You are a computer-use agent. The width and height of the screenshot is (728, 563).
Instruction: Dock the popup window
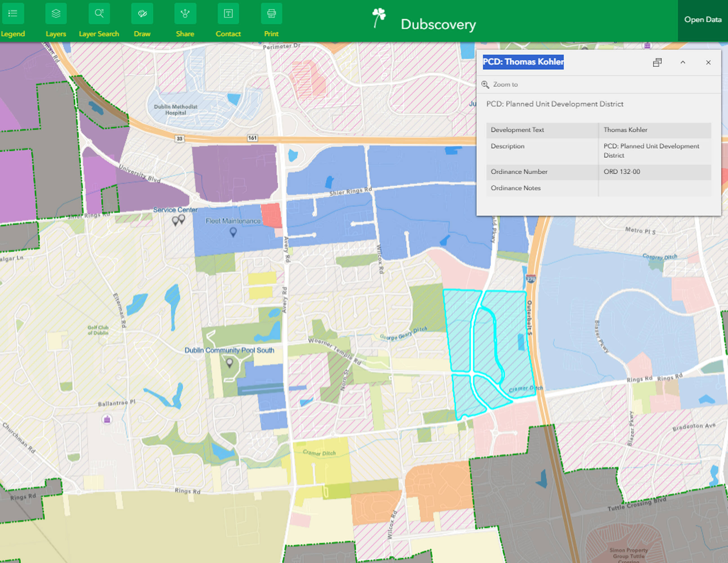(x=657, y=62)
